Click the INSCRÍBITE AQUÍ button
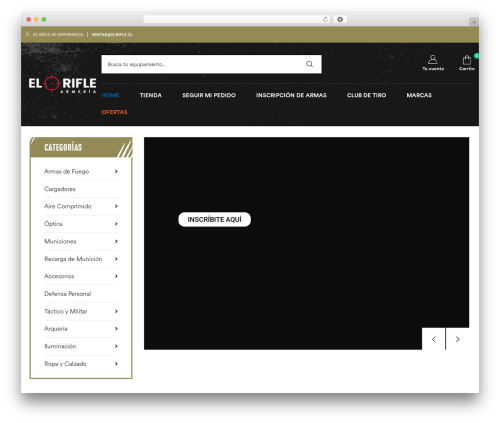The width and height of the screenshot is (500, 423). (x=214, y=219)
